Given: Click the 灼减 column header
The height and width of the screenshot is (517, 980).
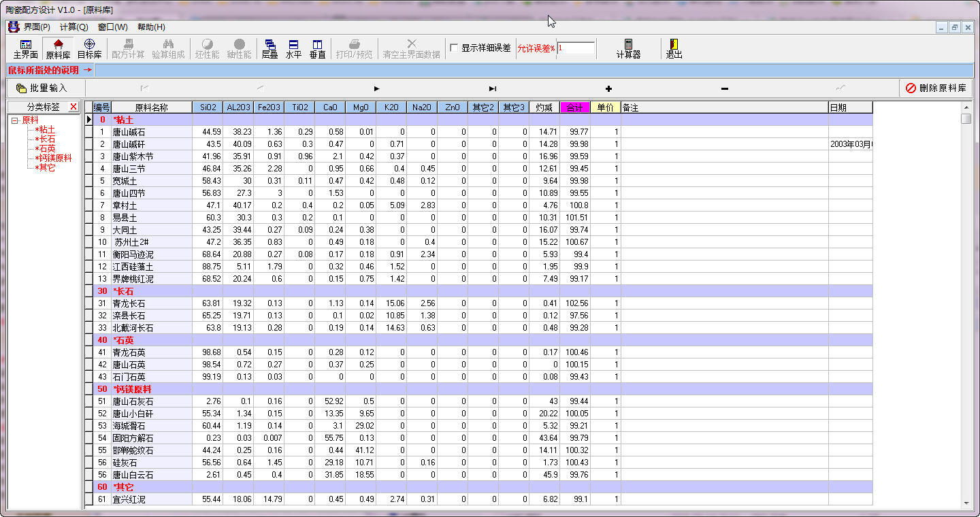Looking at the screenshot, I should pos(544,107).
